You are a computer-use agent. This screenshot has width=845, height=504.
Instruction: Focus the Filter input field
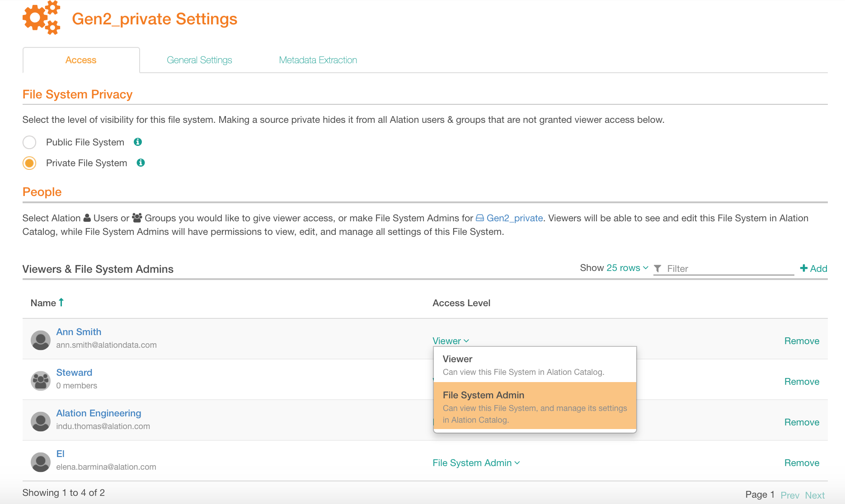[729, 268]
